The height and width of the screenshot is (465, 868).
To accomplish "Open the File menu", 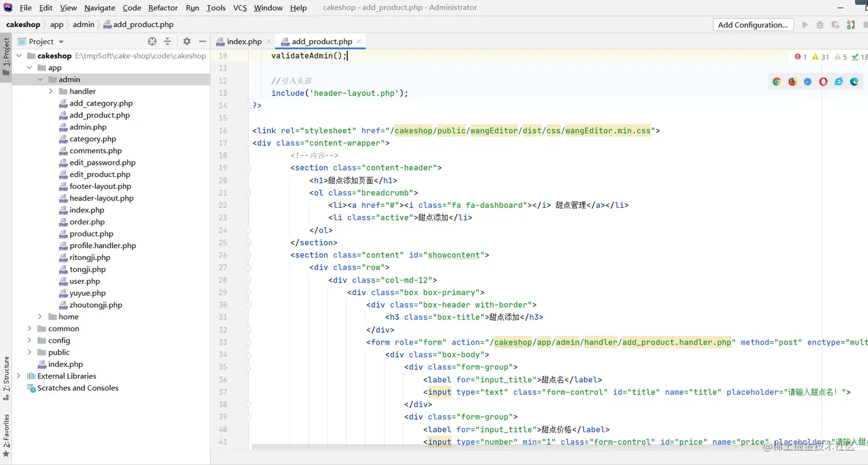I will 25,8.
